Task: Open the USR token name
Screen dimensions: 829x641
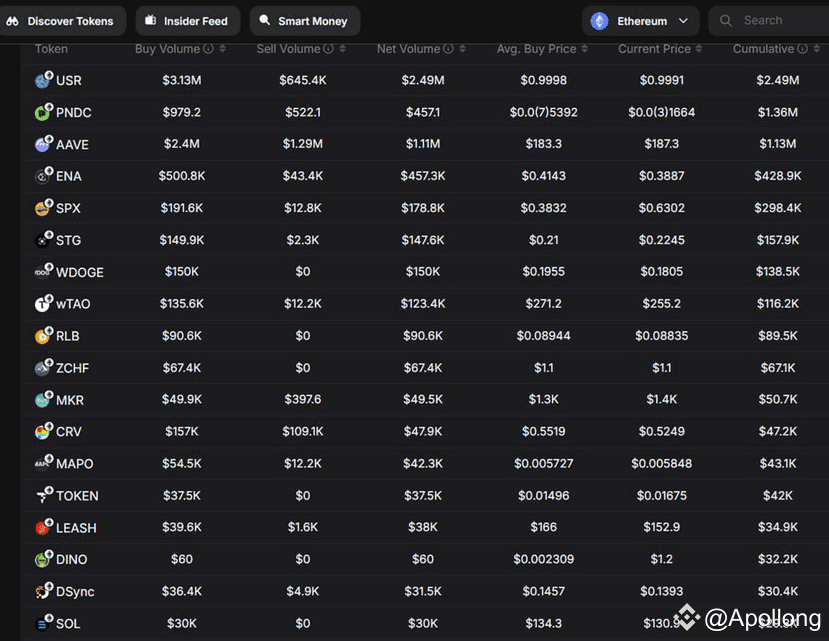Action: point(69,80)
